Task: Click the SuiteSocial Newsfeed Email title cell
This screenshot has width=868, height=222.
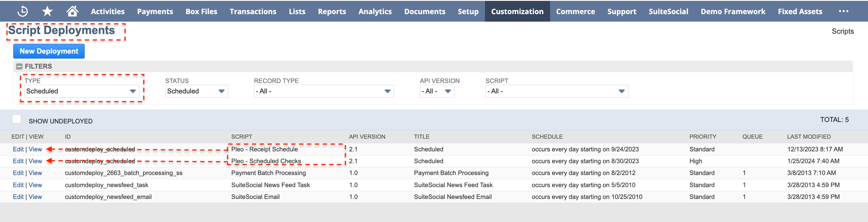Action: (452, 197)
